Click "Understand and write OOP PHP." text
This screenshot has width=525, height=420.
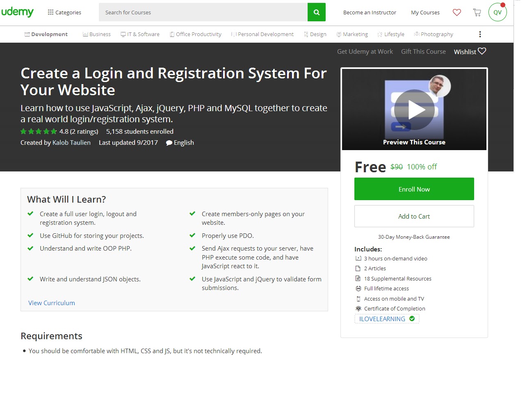86,249
